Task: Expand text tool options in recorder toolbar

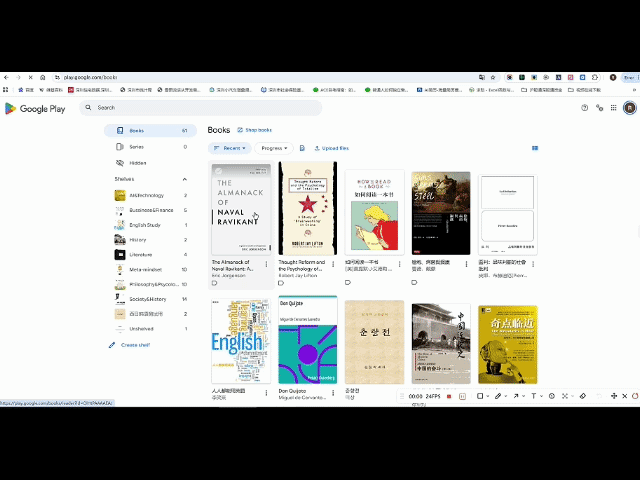Action: (x=542, y=396)
